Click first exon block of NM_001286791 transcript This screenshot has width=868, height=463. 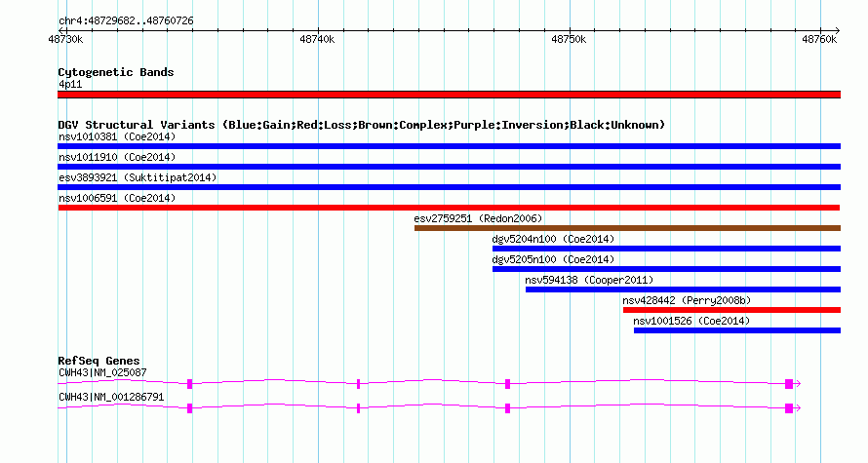[190, 408]
